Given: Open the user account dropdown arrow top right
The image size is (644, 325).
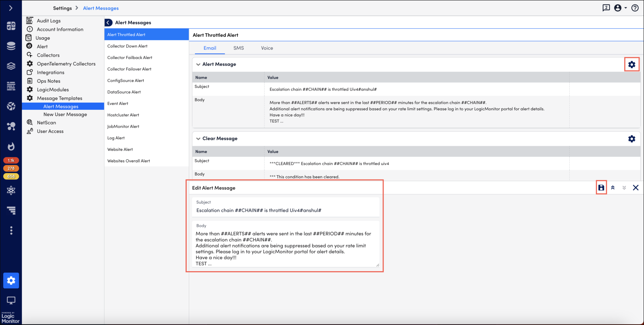Looking at the screenshot, I should point(626,8).
